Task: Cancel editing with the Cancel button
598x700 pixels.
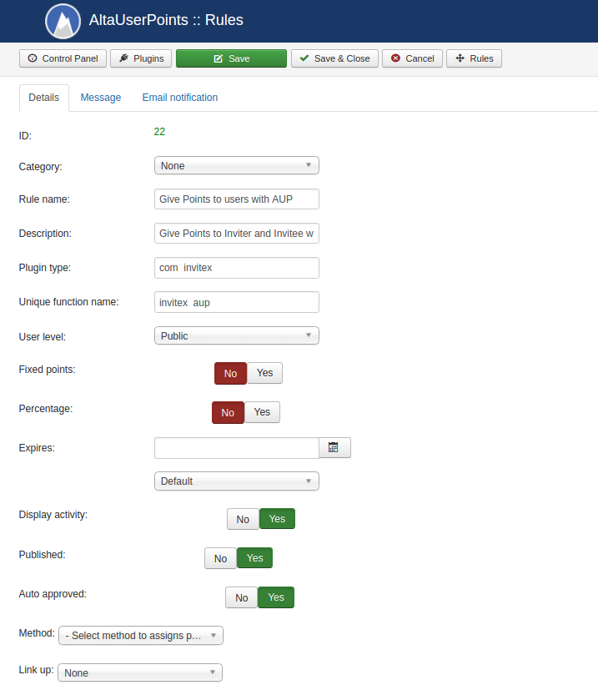Action: [412, 58]
